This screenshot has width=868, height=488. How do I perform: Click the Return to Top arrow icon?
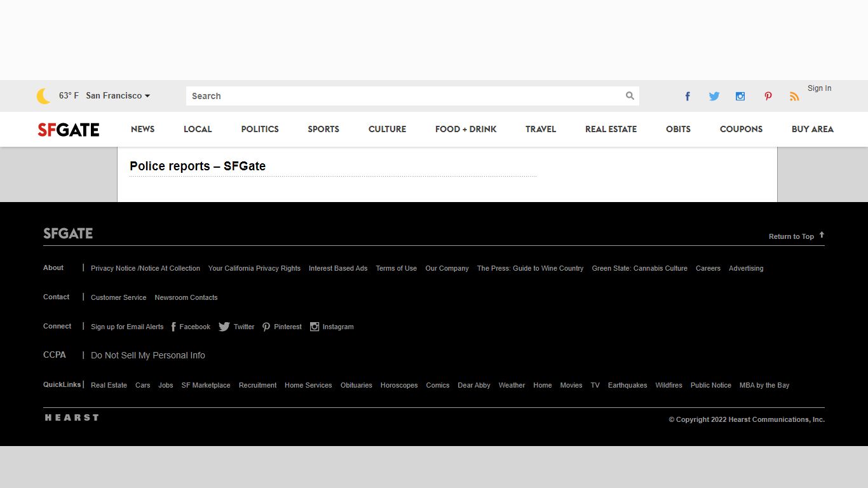click(x=822, y=235)
